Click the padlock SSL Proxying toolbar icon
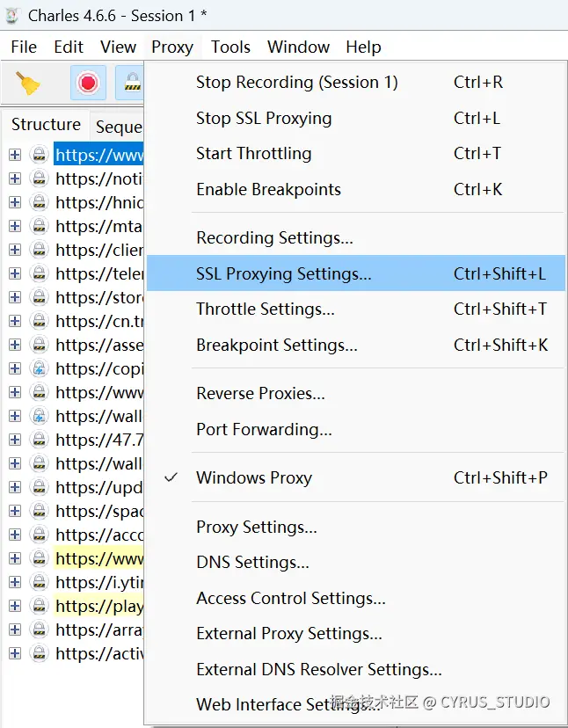 pyautogui.click(x=132, y=84)
